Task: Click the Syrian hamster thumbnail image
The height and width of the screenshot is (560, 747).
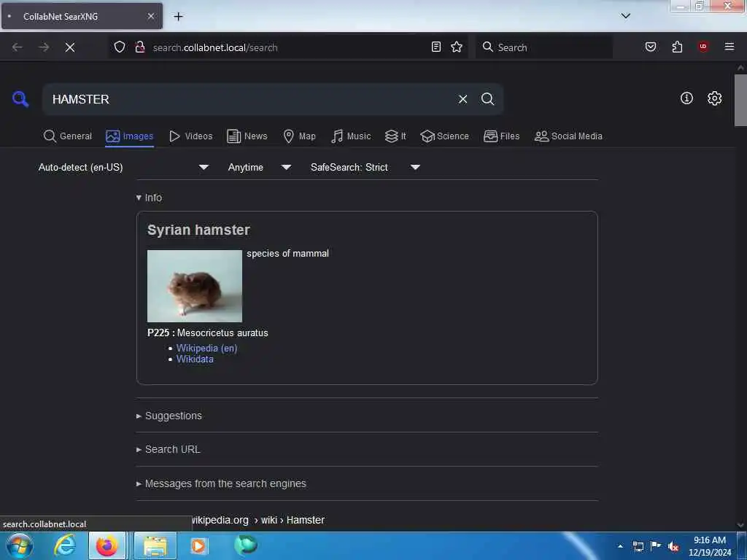Action: (x=194, y=286)
